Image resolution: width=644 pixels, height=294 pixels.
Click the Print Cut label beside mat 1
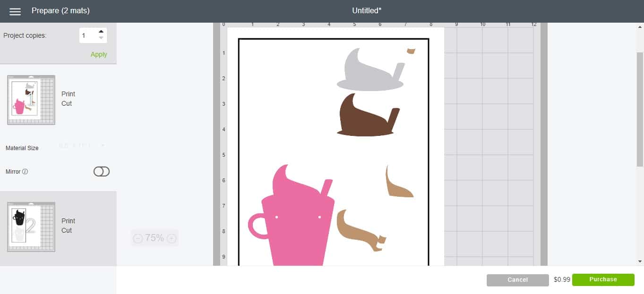coord(68,99)
